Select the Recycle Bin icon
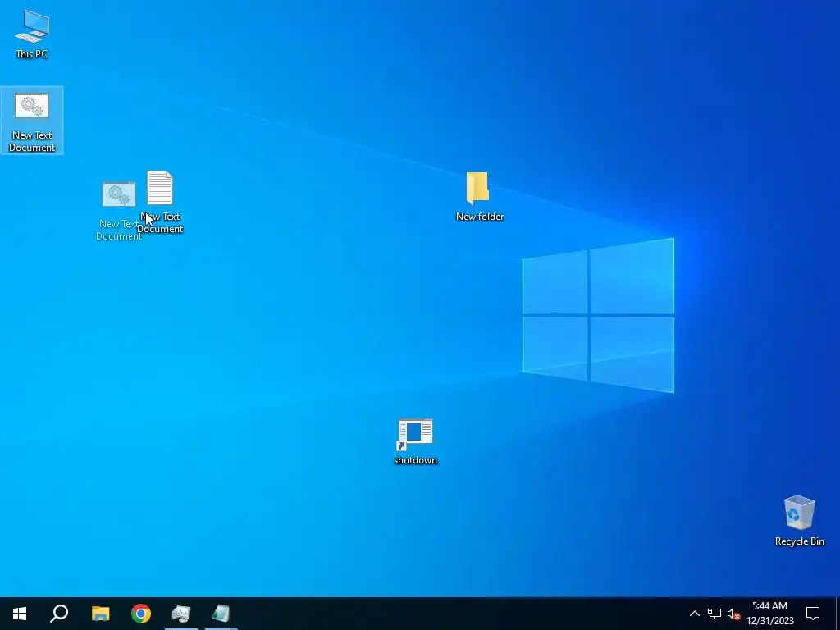 pos(799,521)
